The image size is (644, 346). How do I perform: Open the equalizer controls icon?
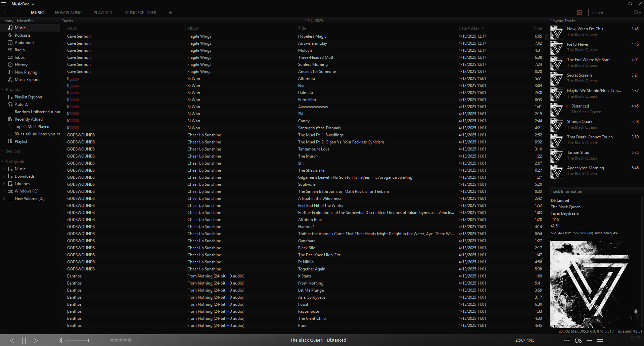pyautogui.click(x=567, y=340)
